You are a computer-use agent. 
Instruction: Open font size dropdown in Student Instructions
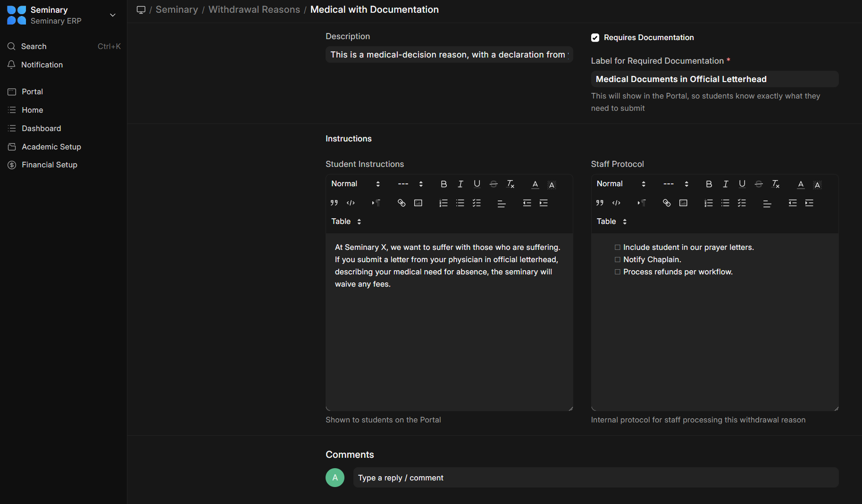410,184
